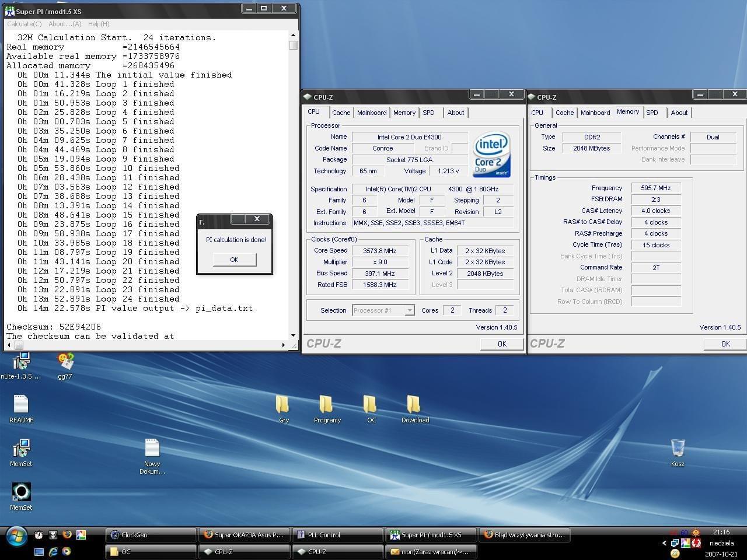The image size is (747, 560).
Task: Launch Firefox from the quick launch bar
Action: [67, 534]
